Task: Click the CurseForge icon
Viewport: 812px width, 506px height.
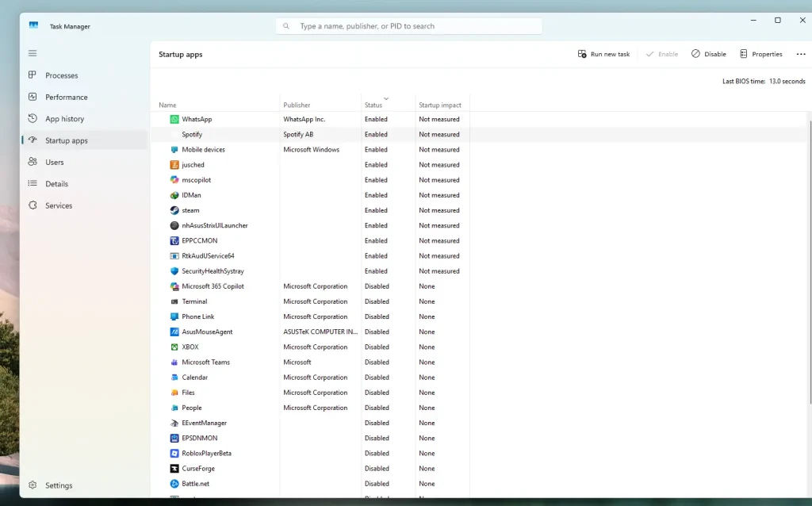Action: click(174, 468)
